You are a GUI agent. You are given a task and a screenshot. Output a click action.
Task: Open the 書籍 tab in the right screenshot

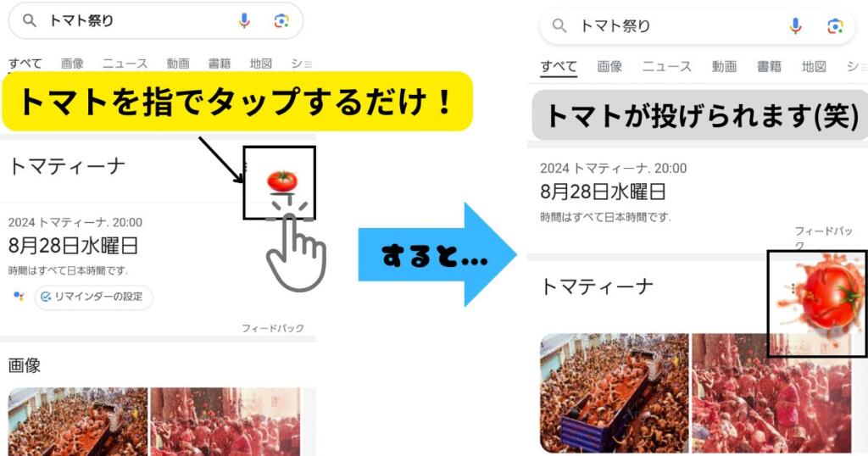click(x=769, y=66)
